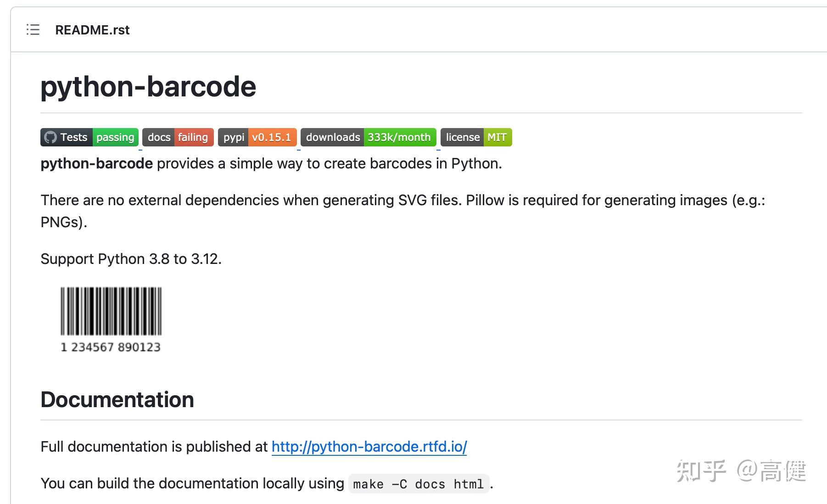Click the "MIT" license label
This screenshot has height=504, width=827.
[497, 137]
